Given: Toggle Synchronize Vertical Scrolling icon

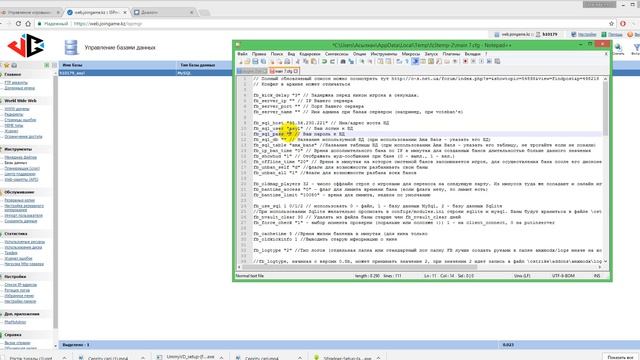Looking at the screenshot, I should (380, 61).
